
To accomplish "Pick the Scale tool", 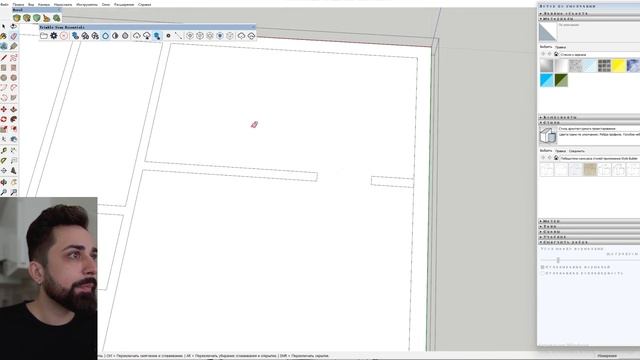I will (x=4, y=129).
